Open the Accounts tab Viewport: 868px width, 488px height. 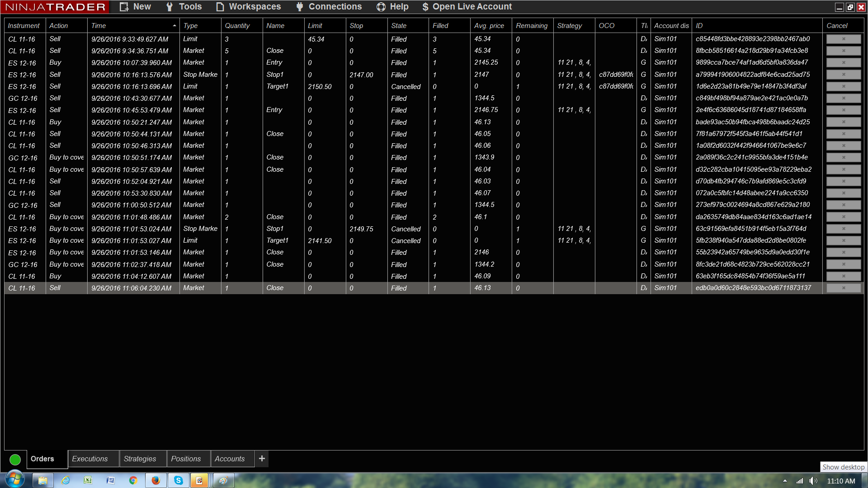pyautogui.click(x=230, y=459)
